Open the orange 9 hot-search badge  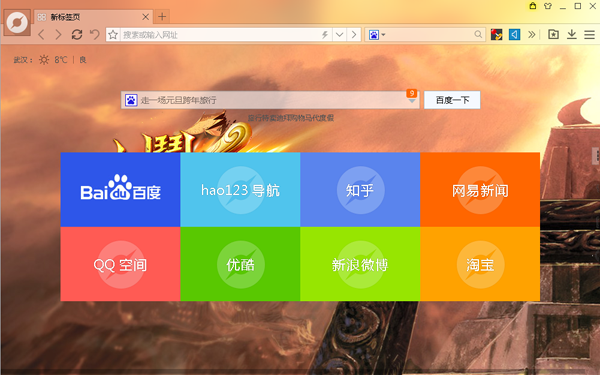(412, 93)
